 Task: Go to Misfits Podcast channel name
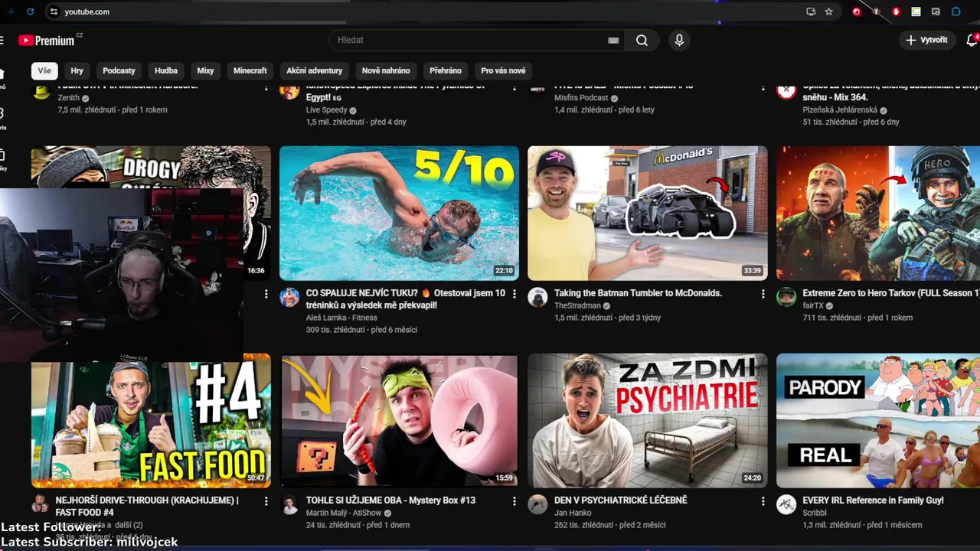(x=581, y=98)
